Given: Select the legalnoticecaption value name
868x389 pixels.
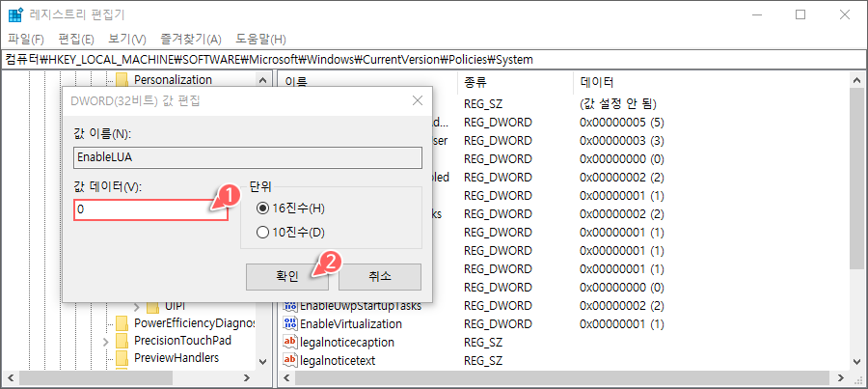Looking at the screenshot, I should 346,342.
